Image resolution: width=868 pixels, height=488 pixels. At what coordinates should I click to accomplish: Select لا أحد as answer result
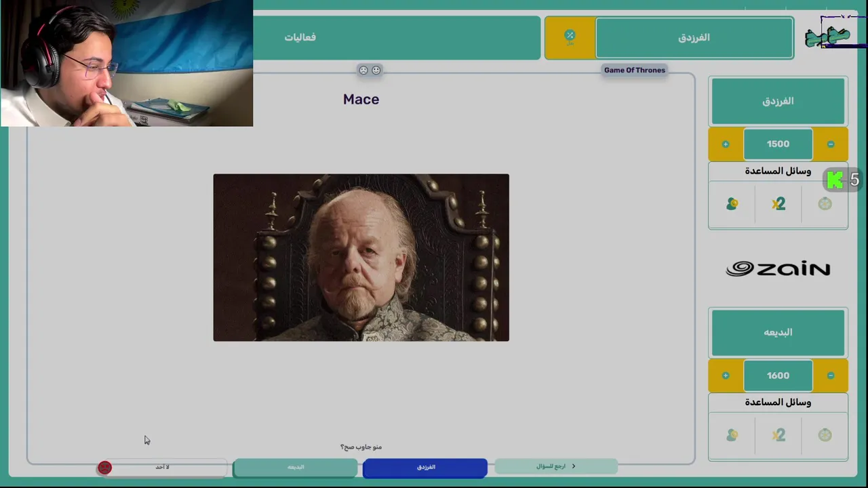(x=162, y=467)
